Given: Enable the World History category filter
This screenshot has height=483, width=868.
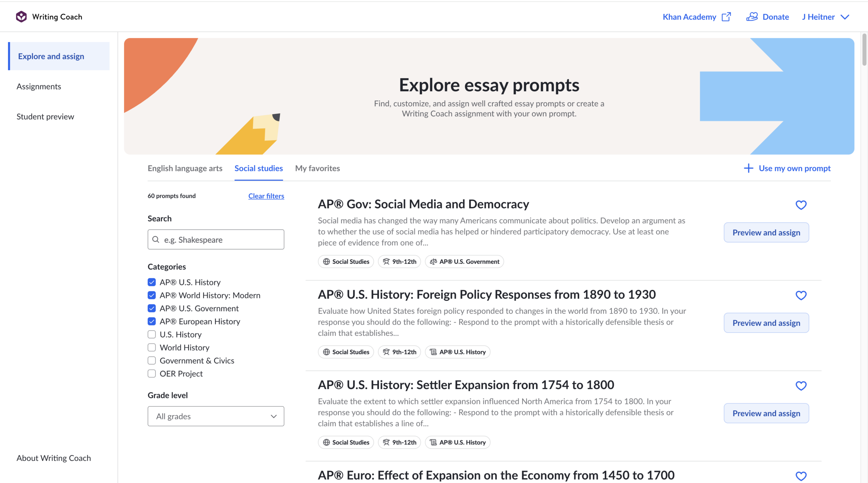Looking at the screenshot, I should [152, 347].
